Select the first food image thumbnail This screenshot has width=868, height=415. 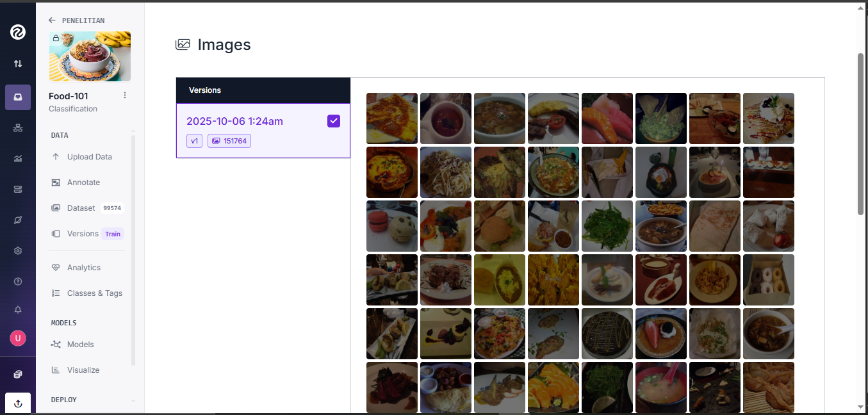tap(392, 118)
